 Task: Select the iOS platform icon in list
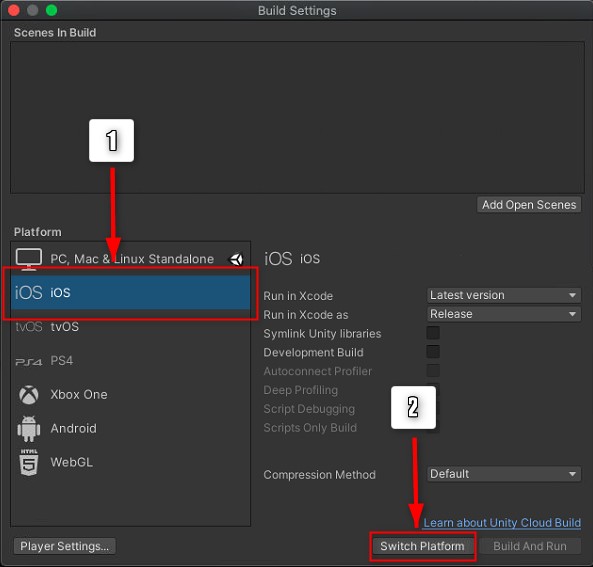pyautogui.click(x=29, y=292)
